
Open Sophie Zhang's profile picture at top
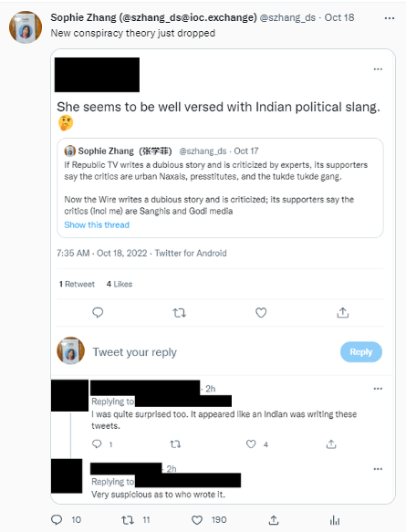click(26, 27)
